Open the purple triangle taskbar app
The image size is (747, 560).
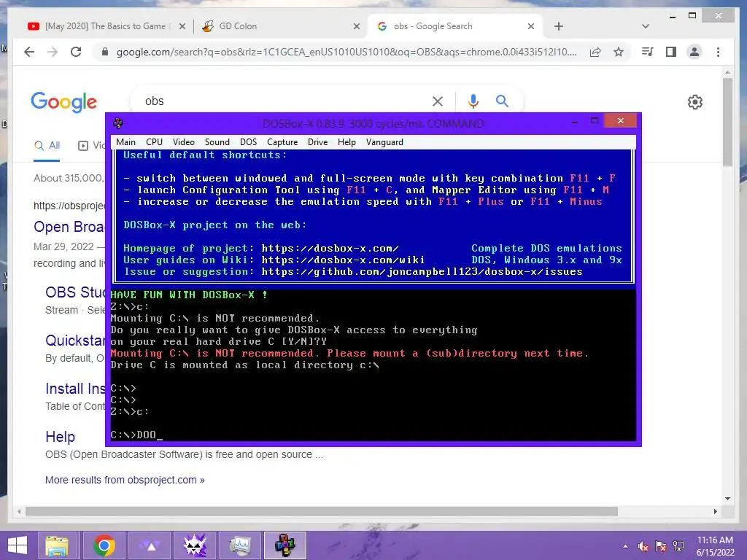(x=151, y=545)
